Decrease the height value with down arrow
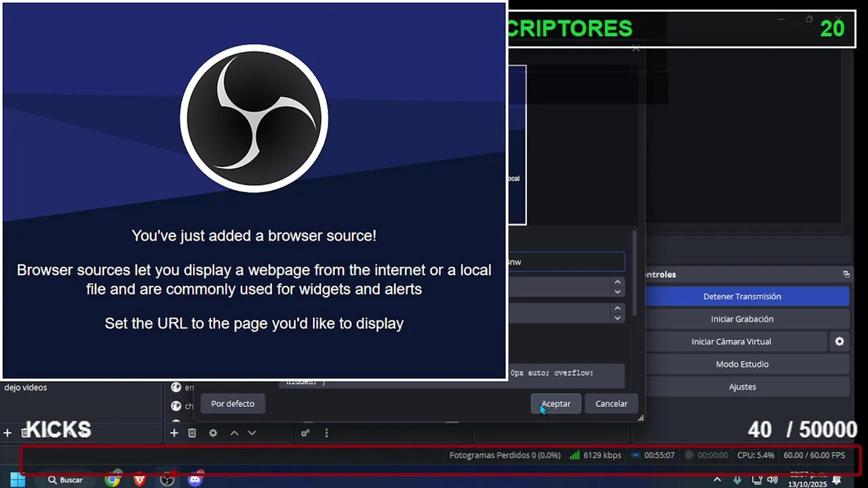The height and width of the screenshot is (488, 868). (617, 318)
